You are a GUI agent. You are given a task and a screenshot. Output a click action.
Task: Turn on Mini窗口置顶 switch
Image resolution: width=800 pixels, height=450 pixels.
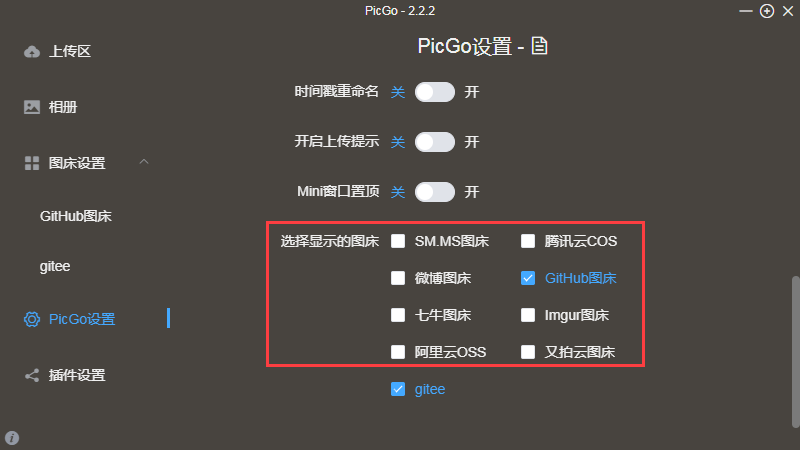[x=435, y=192]
